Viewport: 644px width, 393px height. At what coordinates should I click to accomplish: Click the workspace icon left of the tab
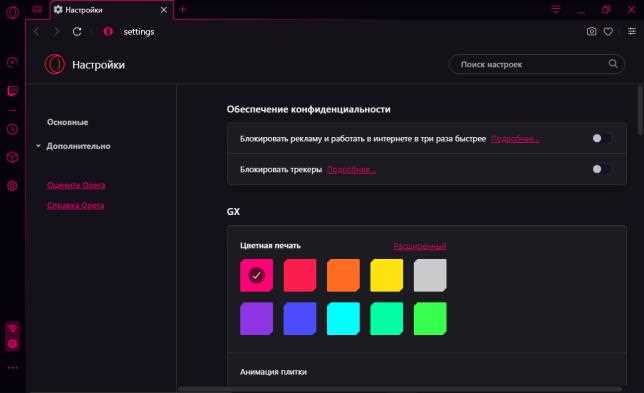tap(37, 10)
